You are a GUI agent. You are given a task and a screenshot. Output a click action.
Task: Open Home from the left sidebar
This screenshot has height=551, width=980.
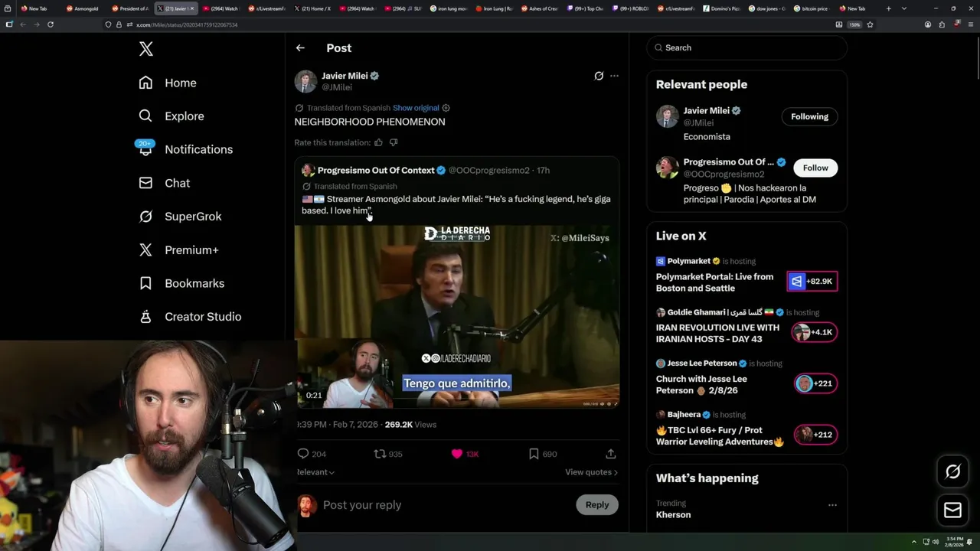pos(168,83)
